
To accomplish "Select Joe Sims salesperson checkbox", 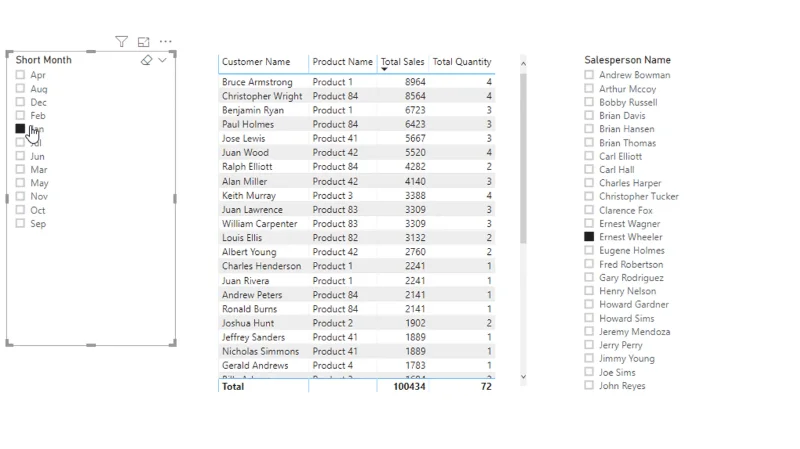I will tap(589, 372).
